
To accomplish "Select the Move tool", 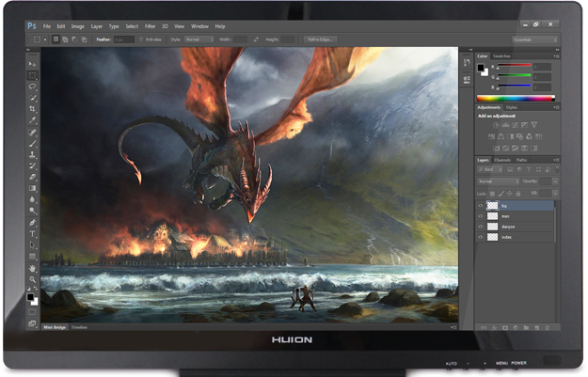I will [32, 64].
